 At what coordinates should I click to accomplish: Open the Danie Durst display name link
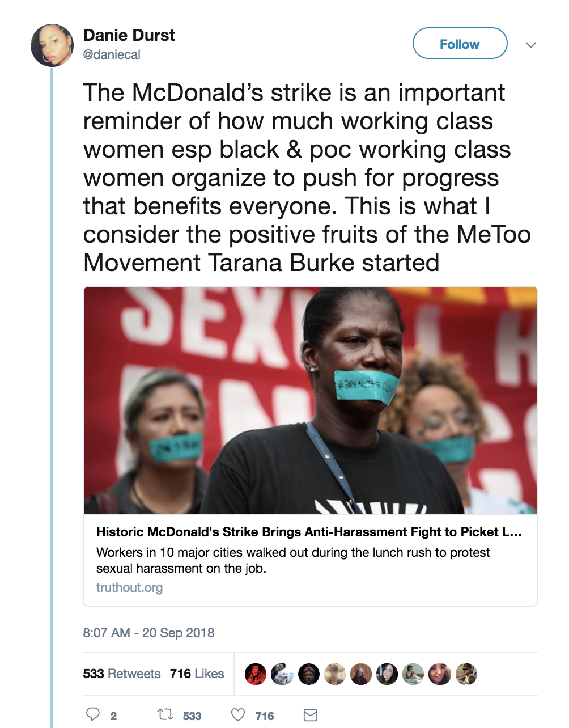tap(129, 35)
